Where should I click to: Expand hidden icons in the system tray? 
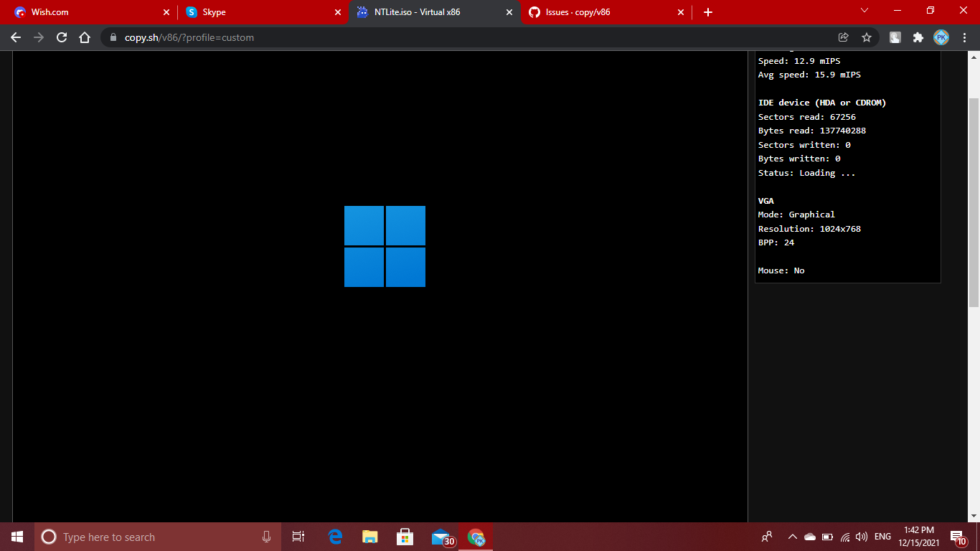(x=792, y=537)
